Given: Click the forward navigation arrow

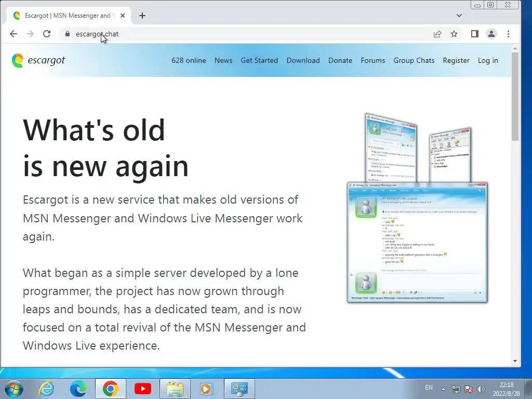Looking at the screenshot, I should coord(30,34).
